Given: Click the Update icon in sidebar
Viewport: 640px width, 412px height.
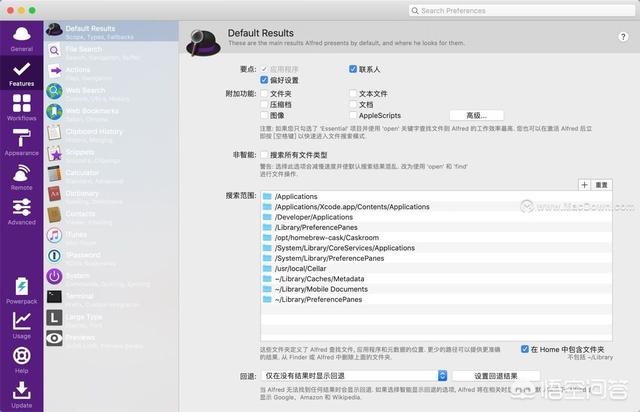Looking at the screenshot, I should (x=21, y=394).
